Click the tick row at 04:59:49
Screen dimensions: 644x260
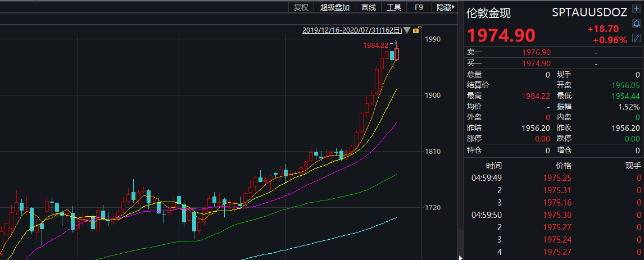554,178
